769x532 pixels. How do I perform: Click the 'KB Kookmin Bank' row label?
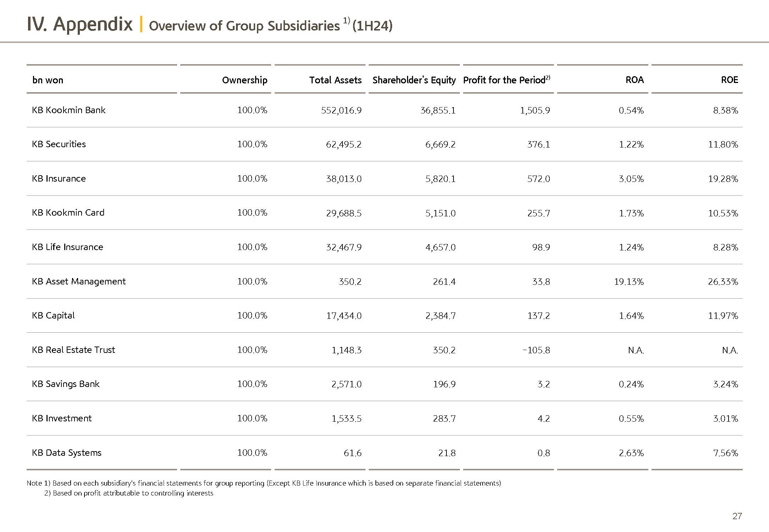pos(69,110)
